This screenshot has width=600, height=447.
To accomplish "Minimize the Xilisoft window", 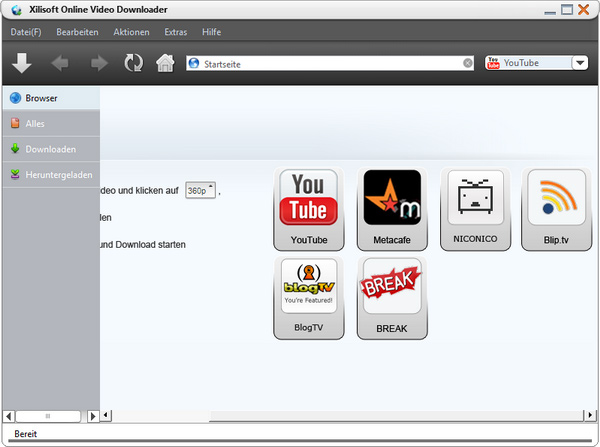I will pyautogui.click(x=550, y=11).
